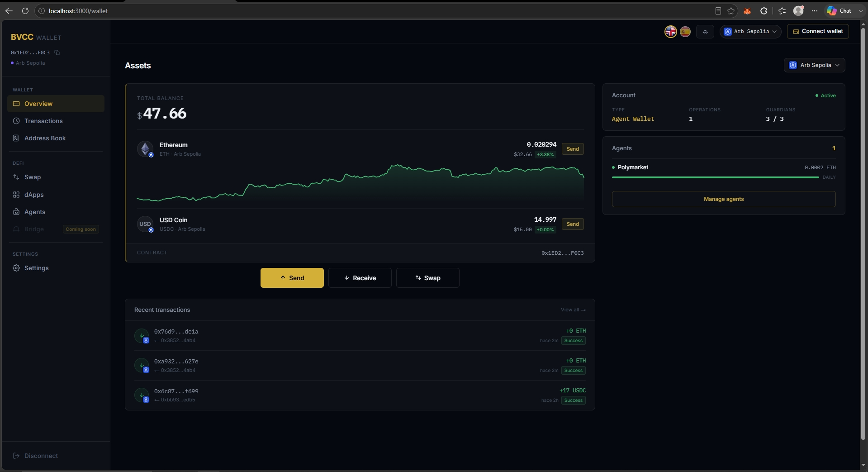Open immersive reader icon in address bar

(718, 11)
